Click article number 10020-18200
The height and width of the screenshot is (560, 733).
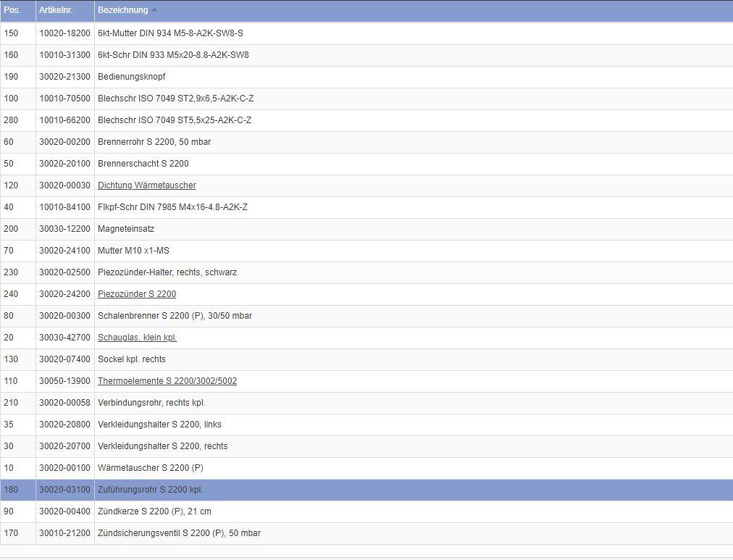(x=64, y=33)
